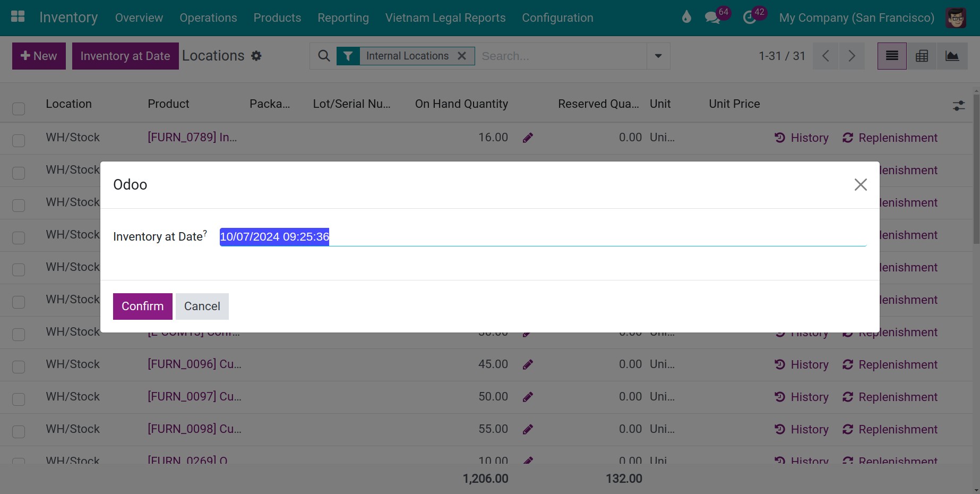The width and height of the screenshot is (980, 494).
Task: Open the Configuration menu
Action: coord(557,18)
